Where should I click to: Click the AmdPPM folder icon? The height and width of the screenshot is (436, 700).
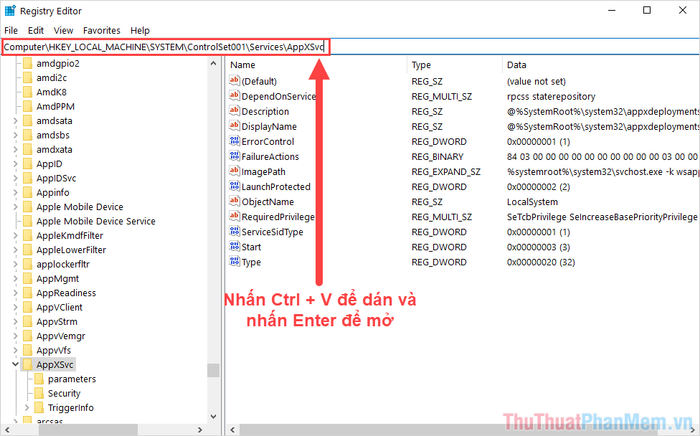coord(28,106)
